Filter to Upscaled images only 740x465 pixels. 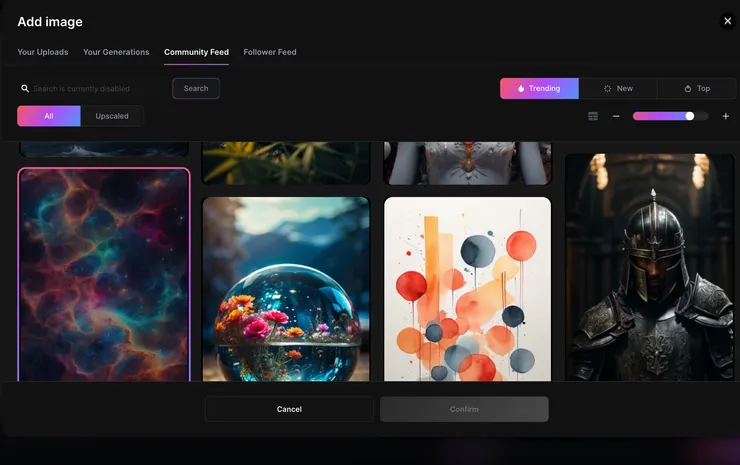(x=112, y=116)
